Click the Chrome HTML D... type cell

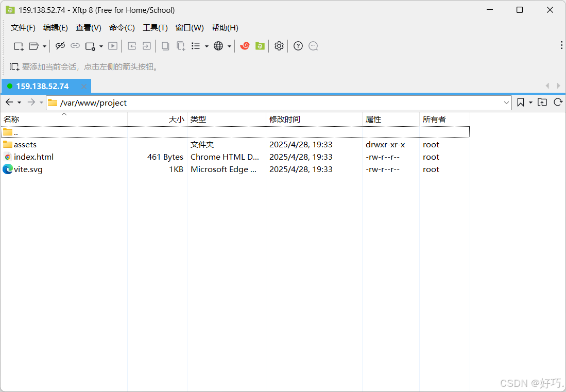tap(225, 157)
